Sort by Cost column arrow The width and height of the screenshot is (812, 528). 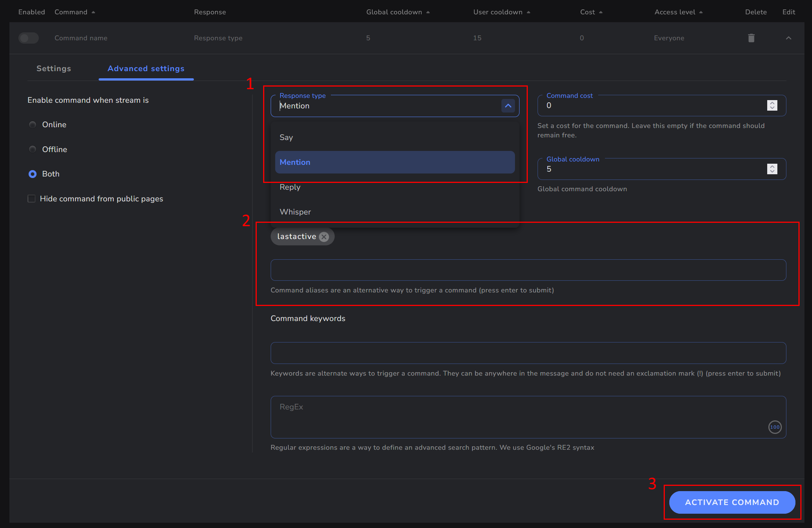(601, 12)
